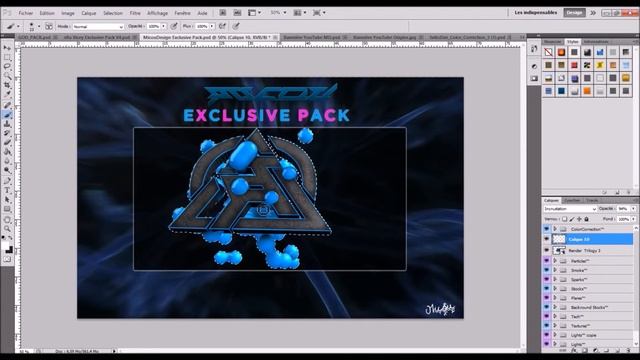Screen dimensions: 640x360
Task: Select the Type tool
Action: pos(7,190)
